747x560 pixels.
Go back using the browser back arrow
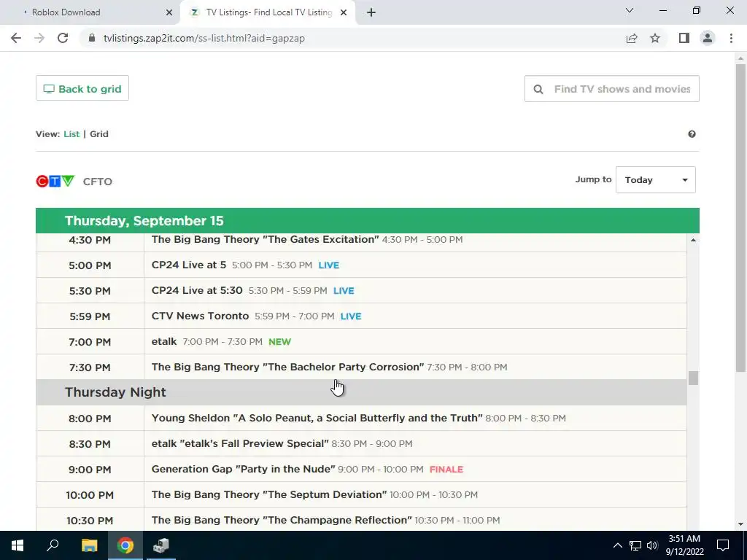(16, 38)
